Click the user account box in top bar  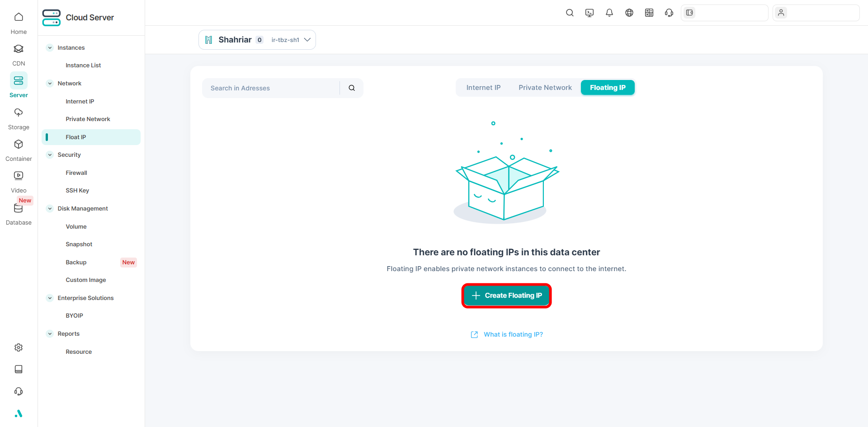tap(816, 13)
